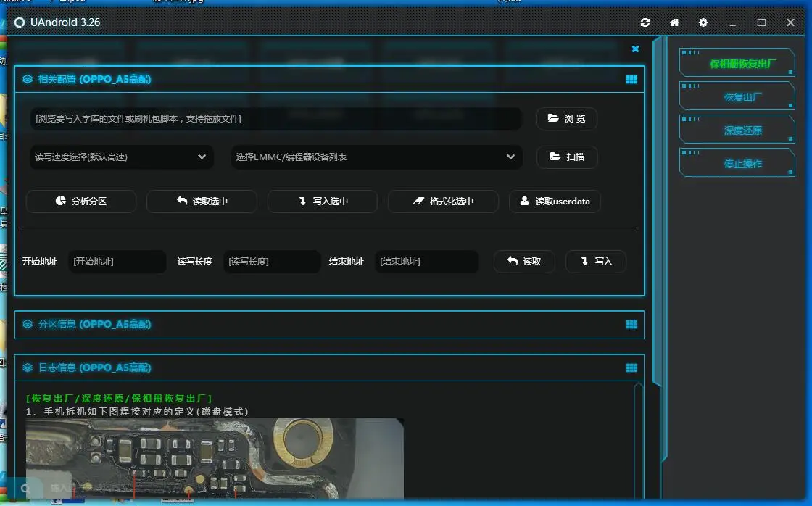Click layers icon beside 日志信息 title
Viewport: 812px width, 506px height.
28,368
